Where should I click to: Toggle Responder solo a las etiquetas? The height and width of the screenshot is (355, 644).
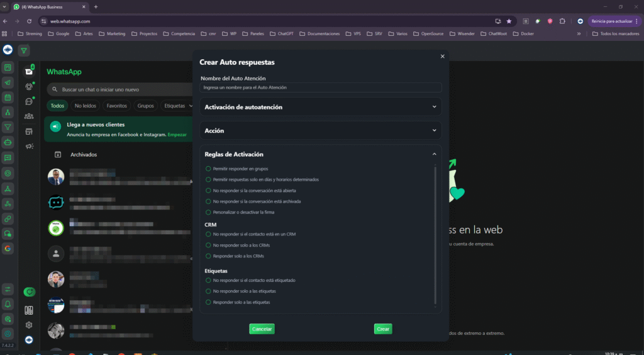pyautogui.click(x=208, y=302)
